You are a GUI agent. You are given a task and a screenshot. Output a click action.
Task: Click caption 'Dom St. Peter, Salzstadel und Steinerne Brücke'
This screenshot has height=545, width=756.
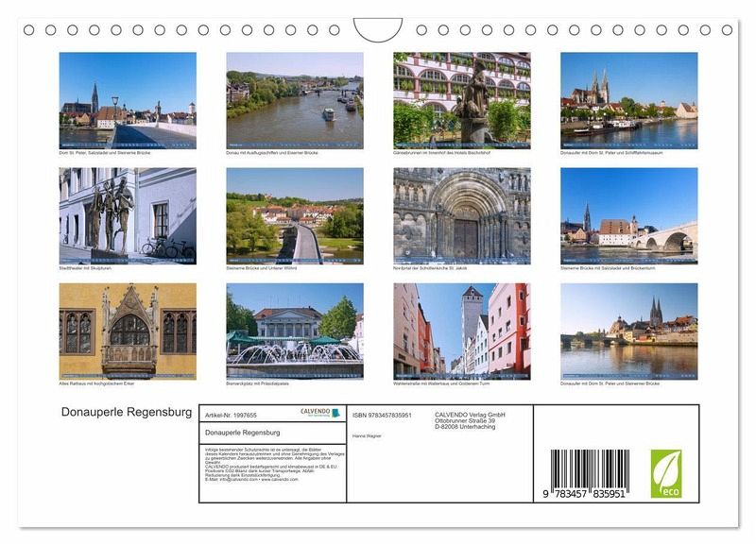(x=105, y=153)
